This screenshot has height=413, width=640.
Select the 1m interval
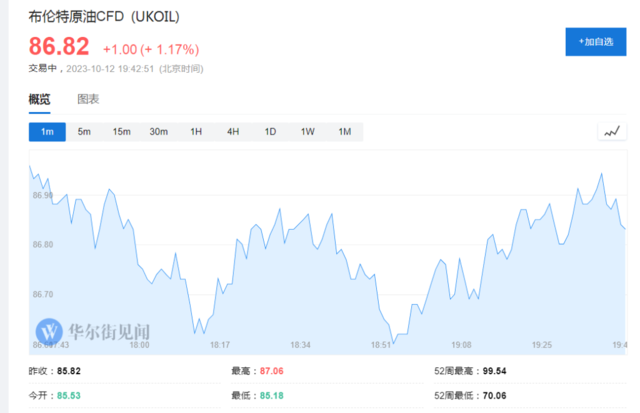coord(47,132)
